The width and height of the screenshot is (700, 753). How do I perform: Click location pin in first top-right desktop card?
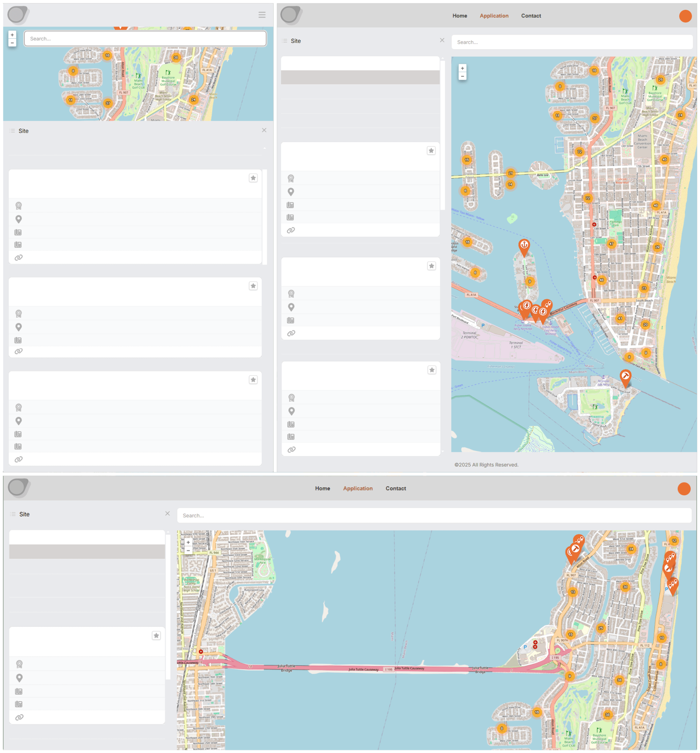click(x=291, y=192)
